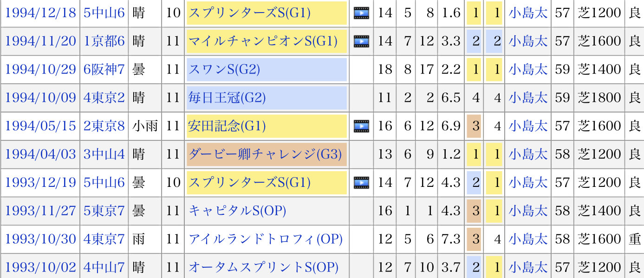Viewport: 644px width, 278px height.
Task: Open the キャピタルS(OP) race link
Action: (x=237, y=211)
